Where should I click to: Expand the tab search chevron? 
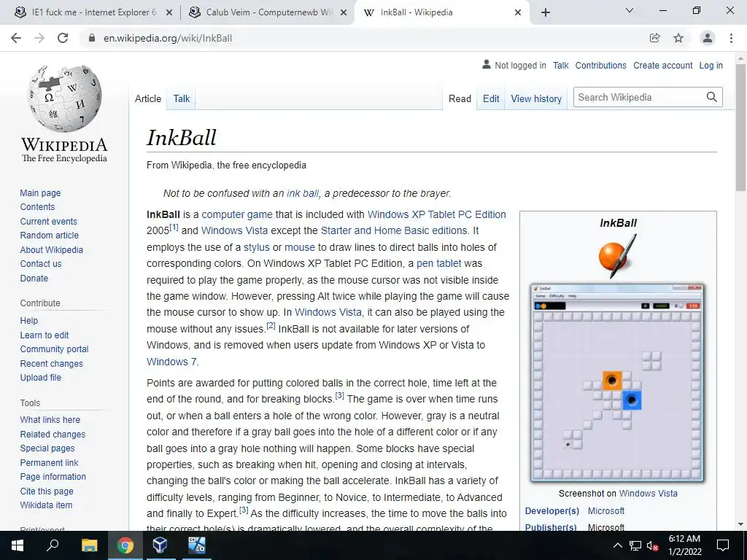coord(630,10)
